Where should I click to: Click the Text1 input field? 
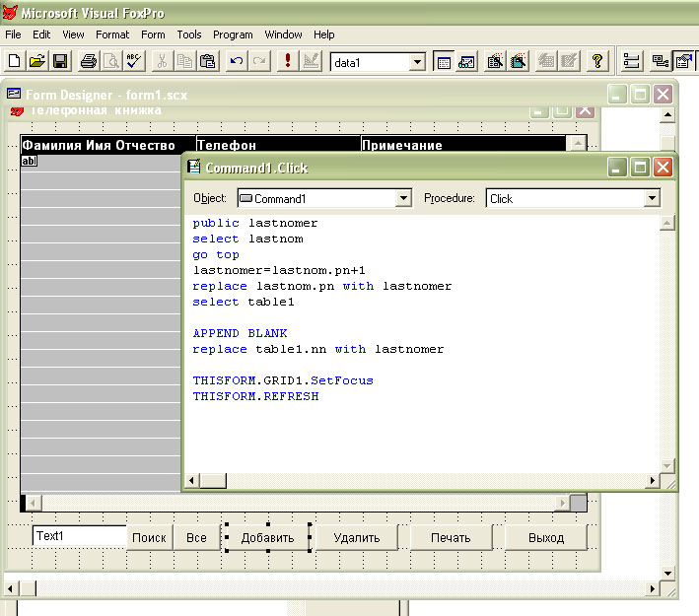point(79,537)
